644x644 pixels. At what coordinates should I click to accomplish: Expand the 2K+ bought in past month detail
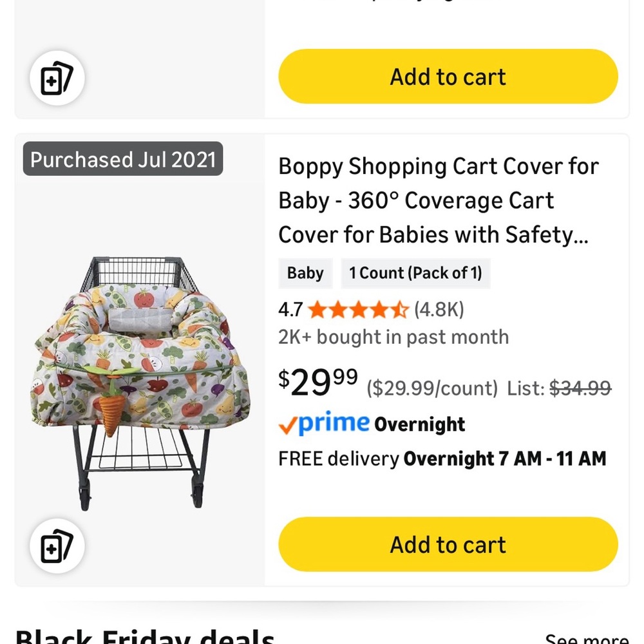[x=393, y=337]
